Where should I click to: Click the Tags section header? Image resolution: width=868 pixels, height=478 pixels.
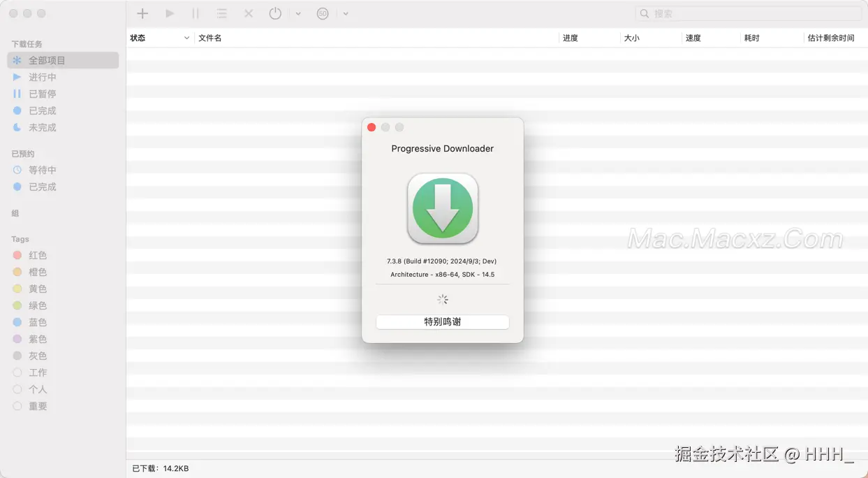(20, 239)
